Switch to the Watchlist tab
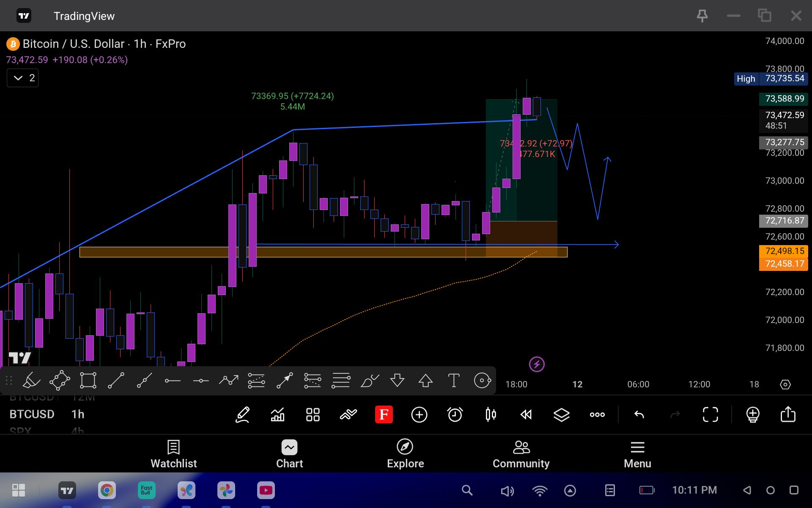This screenshot has width=812, height=508. pos(174,454)
